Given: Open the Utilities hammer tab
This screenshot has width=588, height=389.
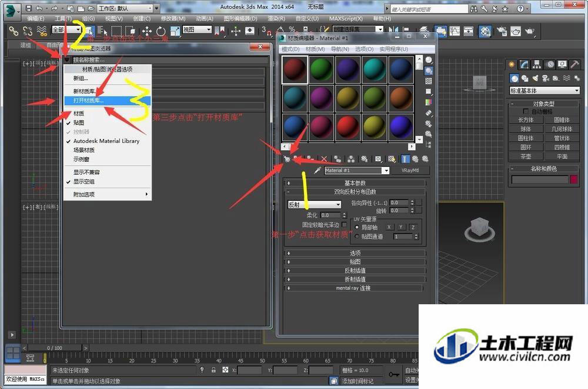Looking at the screenshot, I should tap(575, 65).
